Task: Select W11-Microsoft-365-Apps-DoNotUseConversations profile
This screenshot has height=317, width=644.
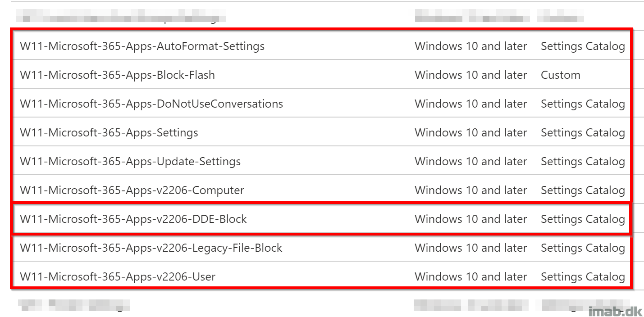Action: tap(151, 104)
